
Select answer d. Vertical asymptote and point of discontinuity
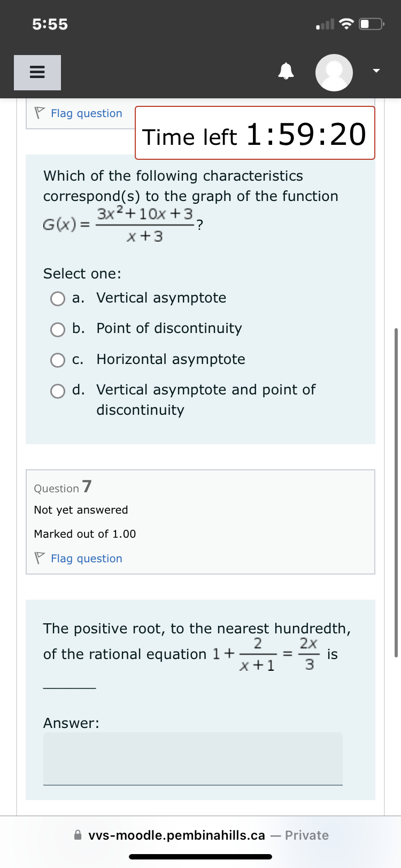(57, 391)
